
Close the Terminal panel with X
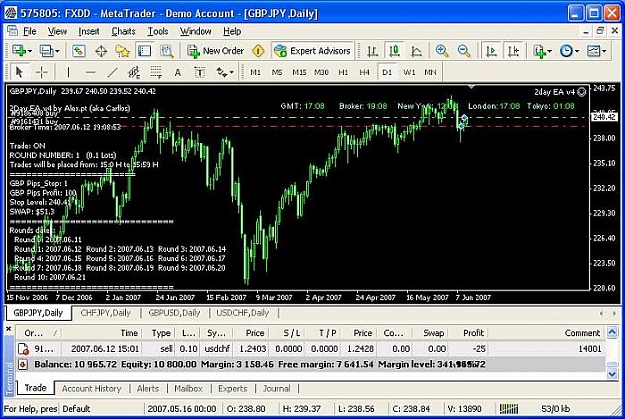coord(8,329)
